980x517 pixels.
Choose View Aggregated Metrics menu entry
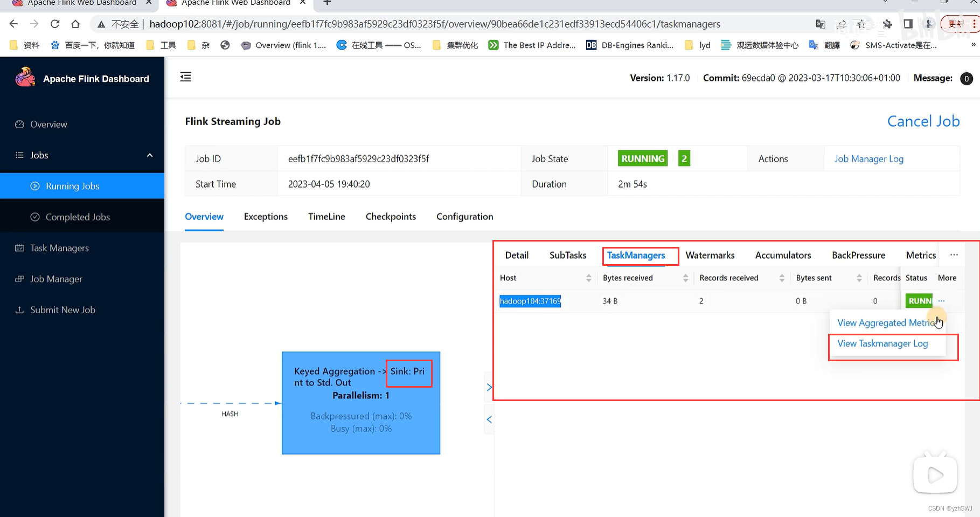pyautogui.click(x=887, y=323)
